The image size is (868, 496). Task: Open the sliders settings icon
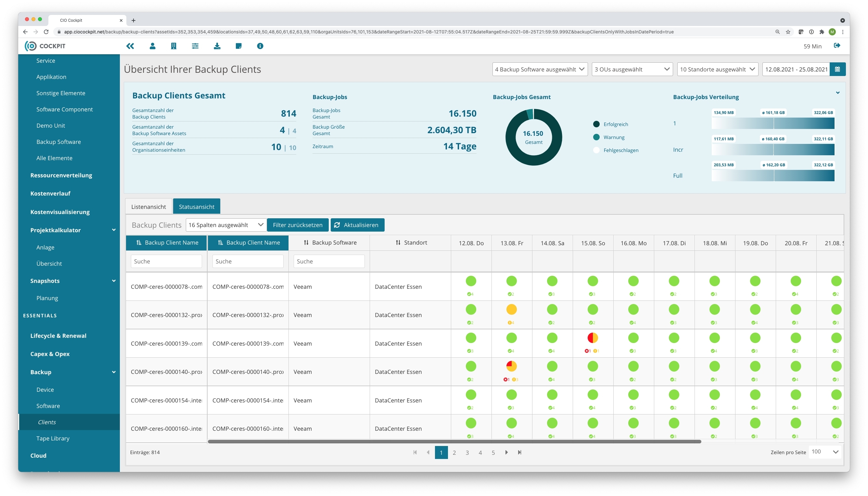[195, 46]
